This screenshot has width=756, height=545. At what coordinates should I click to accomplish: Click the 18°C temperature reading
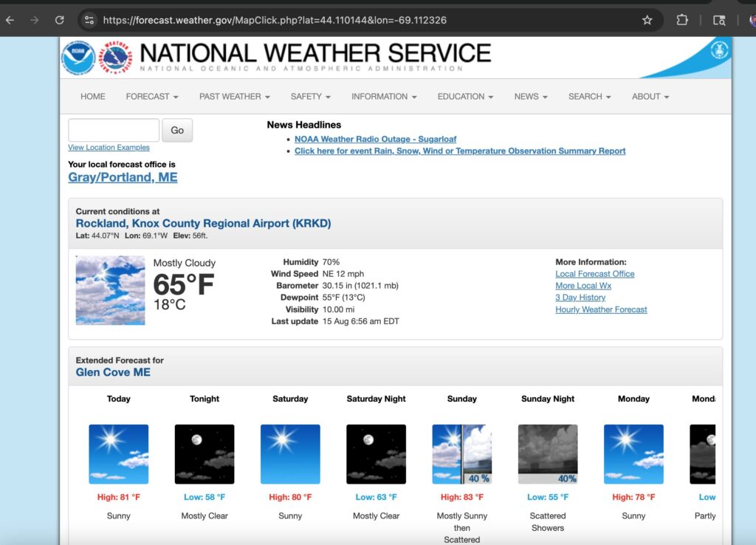point(169,305)
